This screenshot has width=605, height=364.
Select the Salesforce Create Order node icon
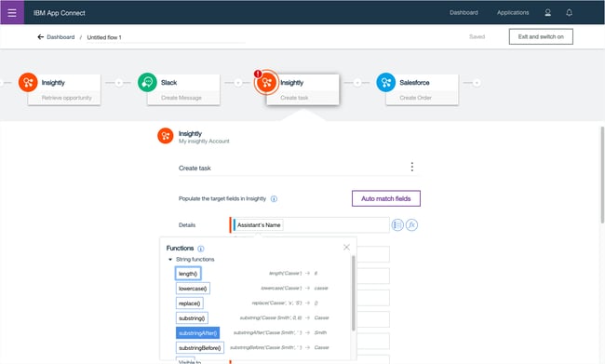coord(386,82)
